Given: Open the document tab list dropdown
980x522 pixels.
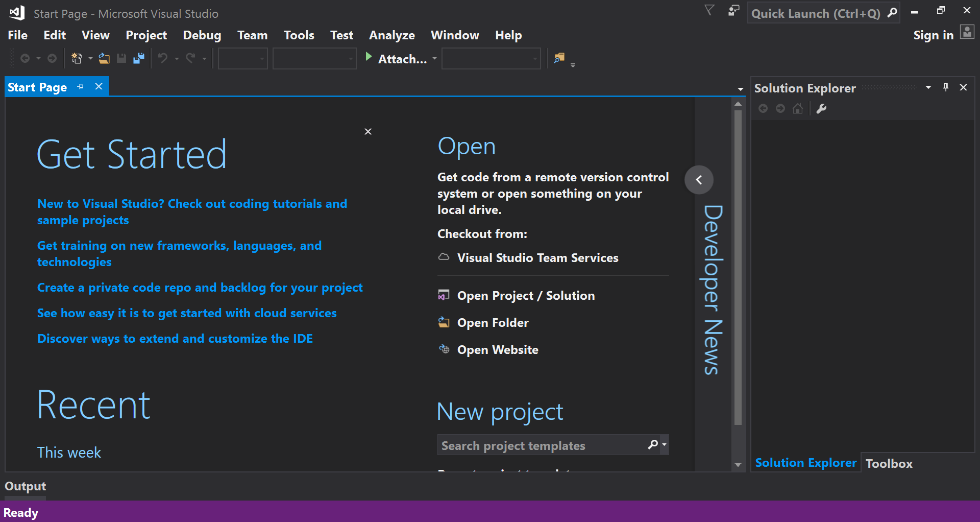Looking at the screenshot, I should click(740, 89).
